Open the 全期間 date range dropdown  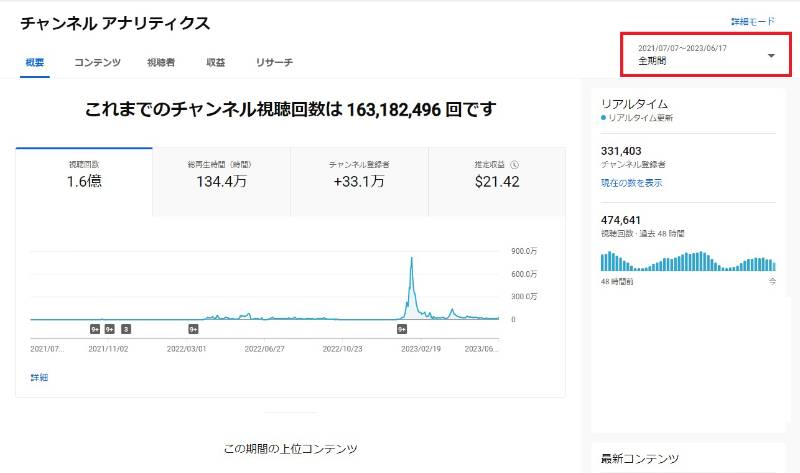tap(706, 55)
